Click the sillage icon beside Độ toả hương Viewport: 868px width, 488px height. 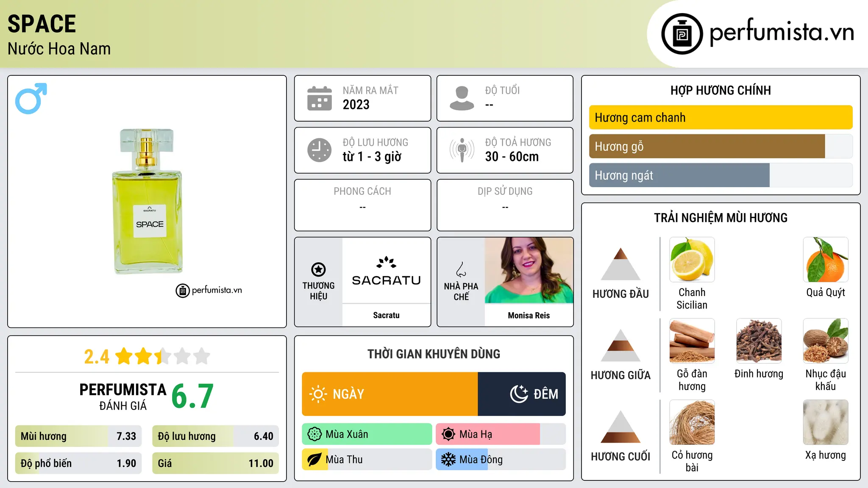point(462,150)
